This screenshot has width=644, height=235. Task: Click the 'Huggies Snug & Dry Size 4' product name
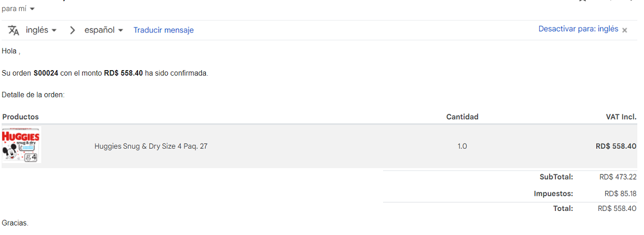click(151, 146)
